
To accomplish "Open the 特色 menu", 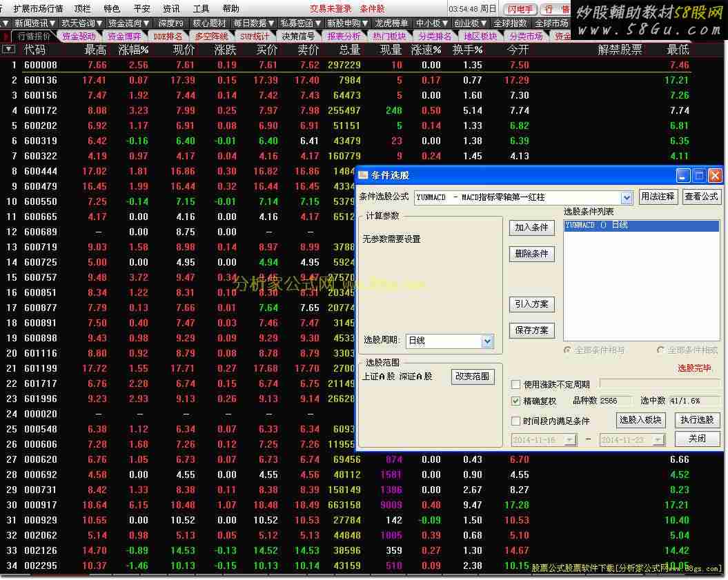I will (x=112, y=8).
